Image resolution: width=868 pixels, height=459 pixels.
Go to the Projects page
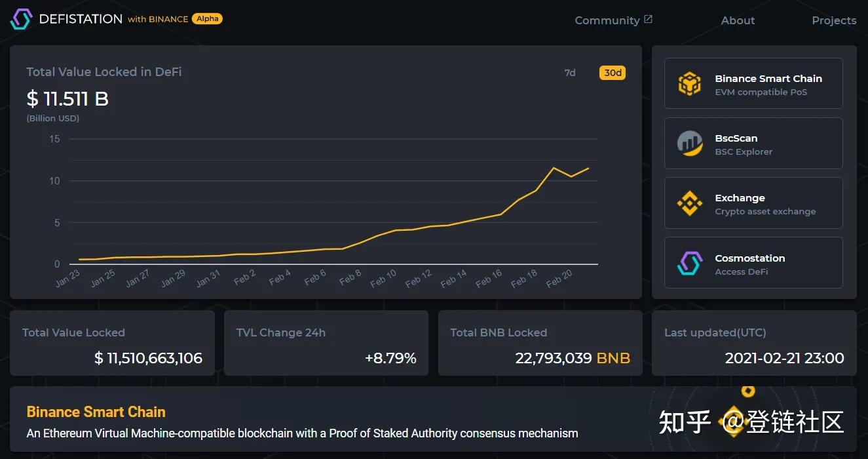834,20
